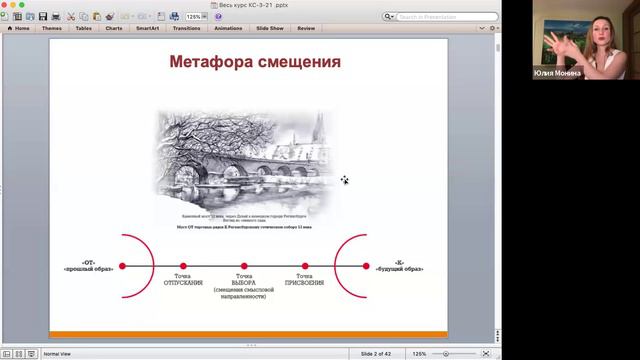Click the notes pane resize handle
Viewport: 640px width, 360px height.
click(x=251, y=345)
